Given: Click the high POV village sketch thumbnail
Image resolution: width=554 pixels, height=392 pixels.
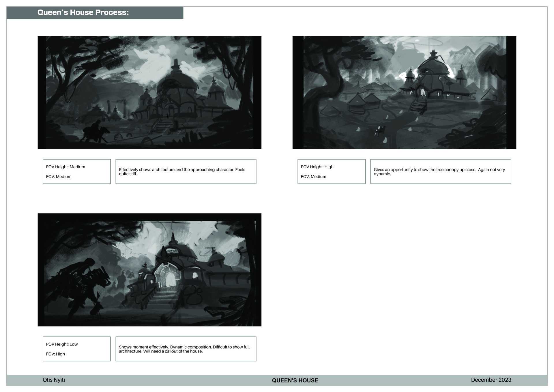Looking at the screenshot, I should coord(404,92).
